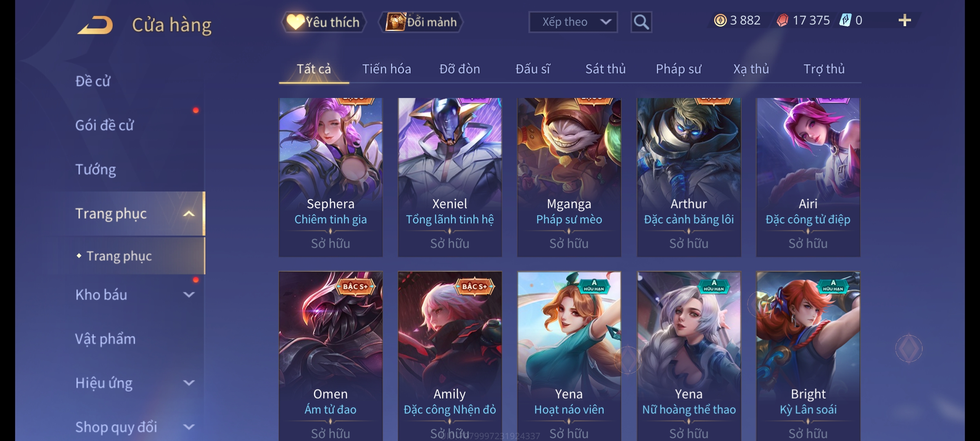Screen dimensions: 980x441
Task: Tap the gold coin currency icon
Action: (720, 20)
